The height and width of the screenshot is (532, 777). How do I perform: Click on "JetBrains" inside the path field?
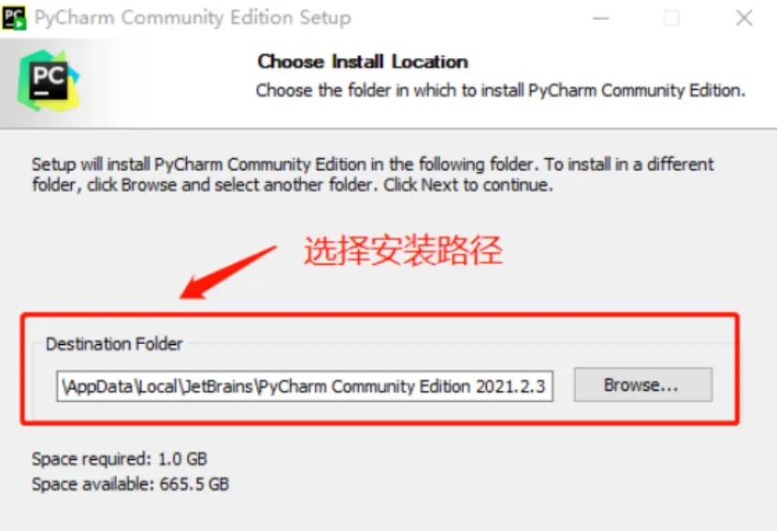pyautogui.click(x=218, y=386)
